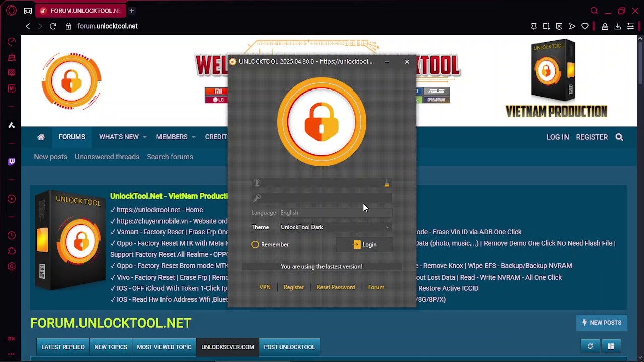The image size is (644, 362).
Task: Click the forum refresh button beside grid
Action: 590,346
